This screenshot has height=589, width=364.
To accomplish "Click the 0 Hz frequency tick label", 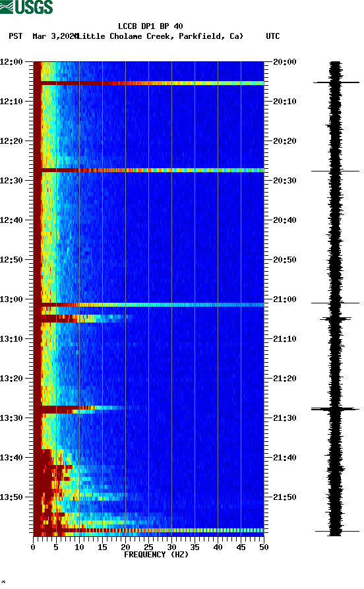I will tap(33, 547).
